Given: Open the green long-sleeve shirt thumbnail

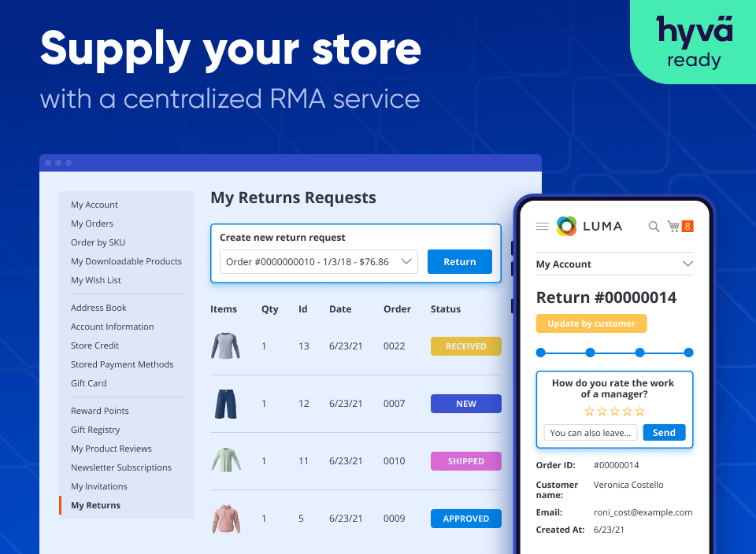Looking at the screenshot, I should [226, 460].
